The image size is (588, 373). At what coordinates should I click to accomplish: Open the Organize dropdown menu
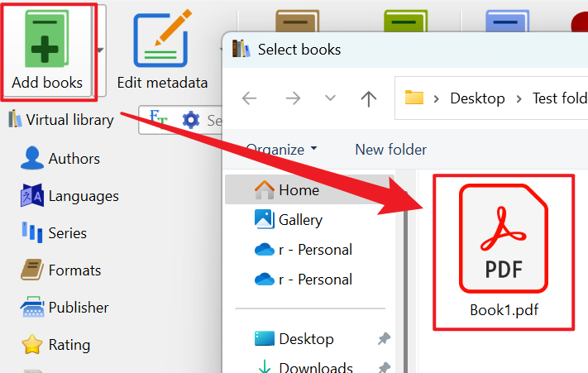click(x=281, y=150)
